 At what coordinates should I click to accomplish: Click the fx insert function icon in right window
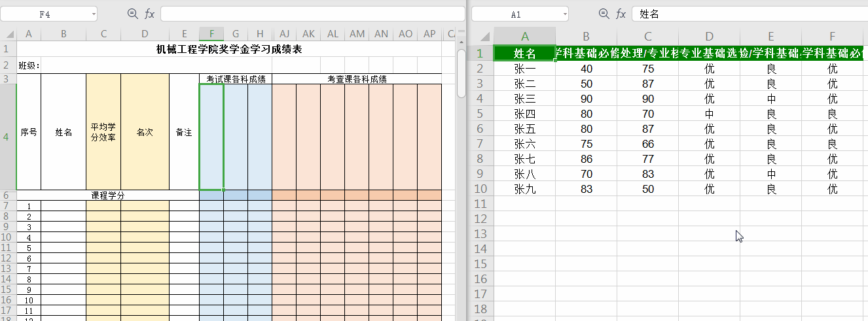pos(621,14)
